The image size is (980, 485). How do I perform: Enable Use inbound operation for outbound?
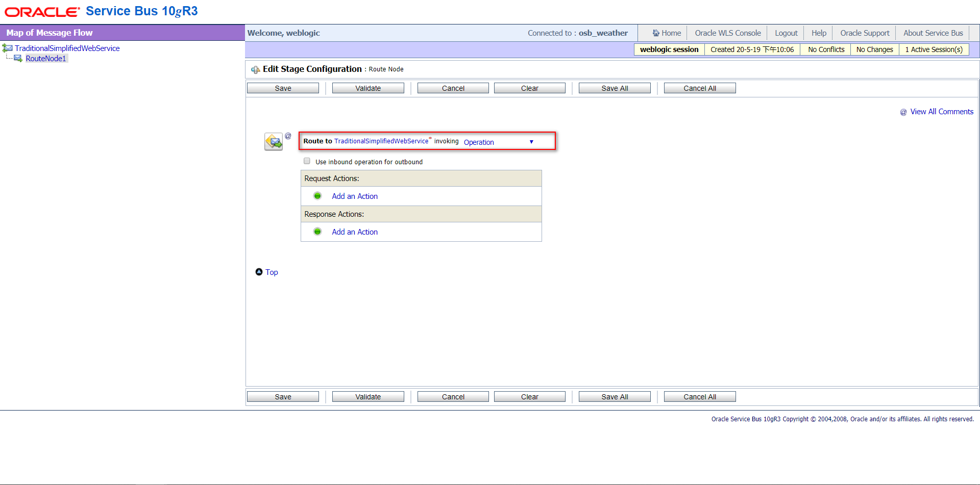pos(307,161)
